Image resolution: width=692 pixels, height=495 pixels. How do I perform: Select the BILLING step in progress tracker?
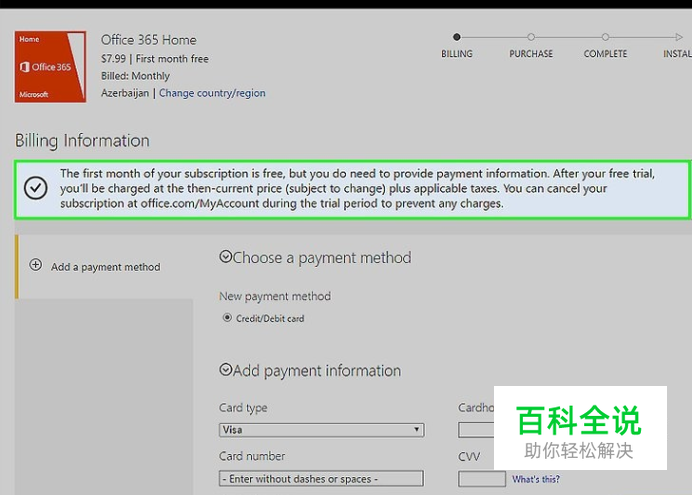coord(457,46)
